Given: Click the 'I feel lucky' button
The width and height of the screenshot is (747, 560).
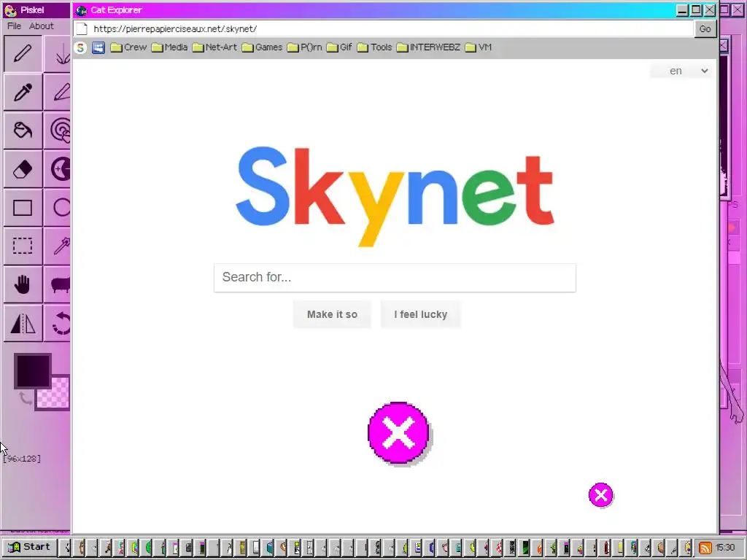Looking at the screenshot, I should point(421,314).
